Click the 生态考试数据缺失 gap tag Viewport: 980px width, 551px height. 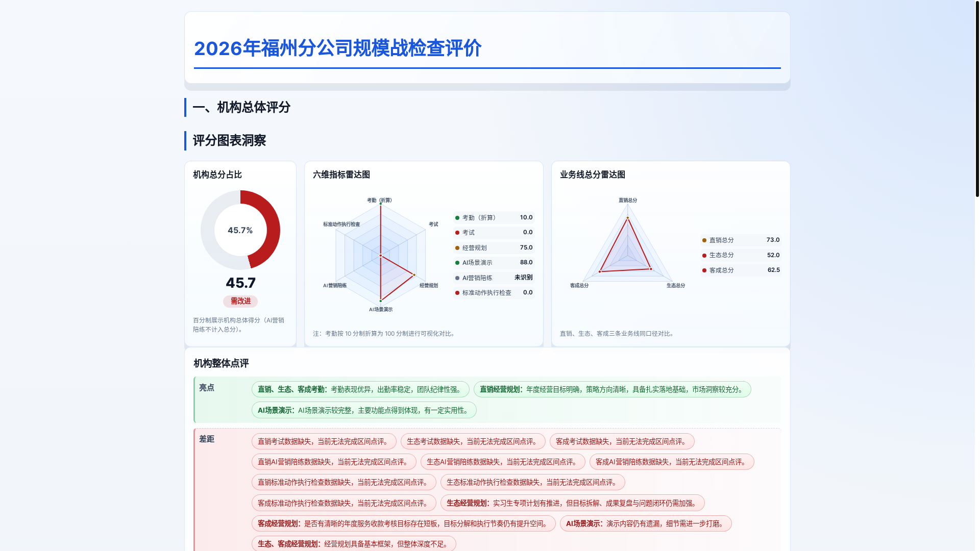pyautogui.click(x=473, y=441)
